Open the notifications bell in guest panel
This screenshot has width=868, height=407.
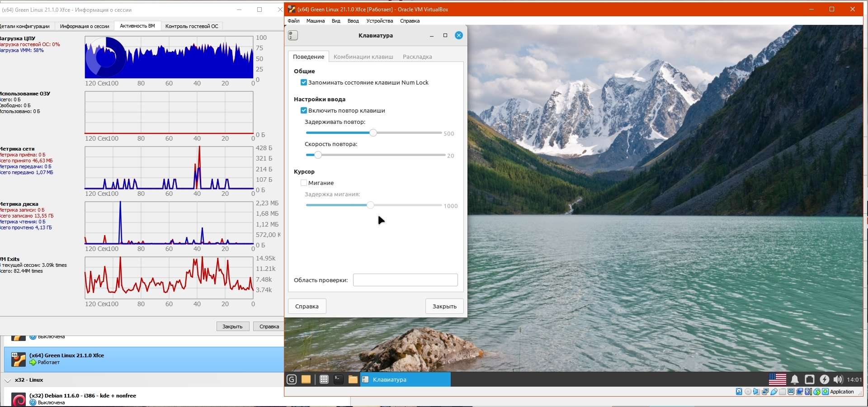point(795,379)
